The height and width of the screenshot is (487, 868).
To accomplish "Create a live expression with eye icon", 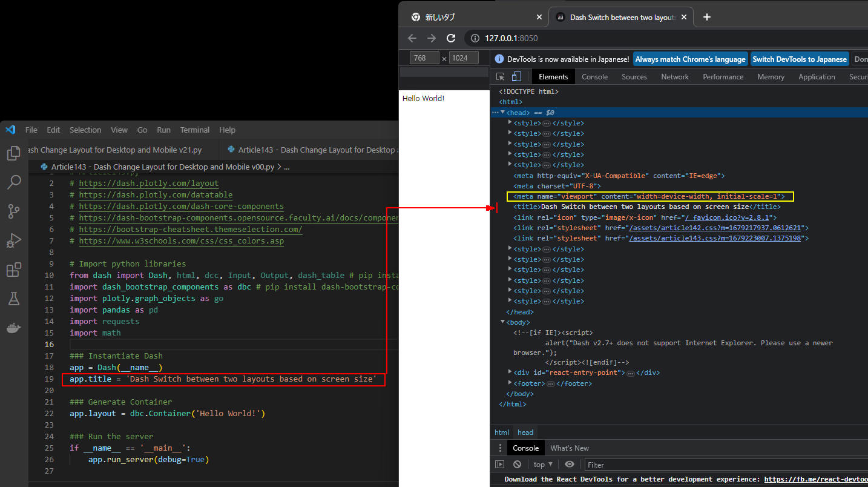I will pyautogui.click(x=570, y=465).
